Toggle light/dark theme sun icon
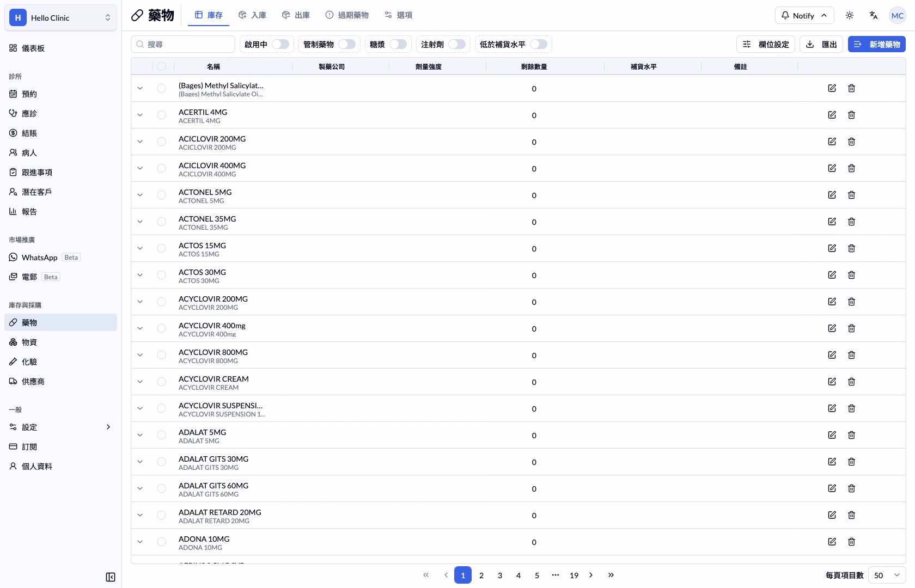The height and width of the screenshot is (588, 915). (x=849, y=15)
